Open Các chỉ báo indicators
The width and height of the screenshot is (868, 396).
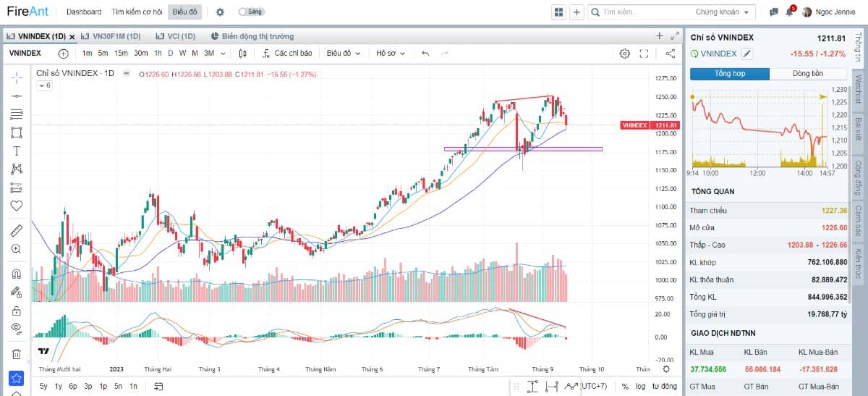[287, 53]
